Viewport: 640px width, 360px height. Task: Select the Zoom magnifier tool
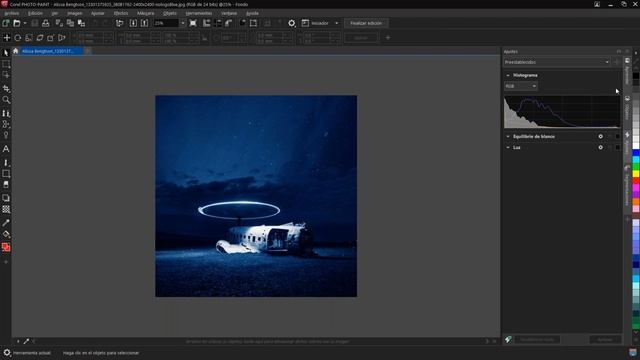(6, 100)
